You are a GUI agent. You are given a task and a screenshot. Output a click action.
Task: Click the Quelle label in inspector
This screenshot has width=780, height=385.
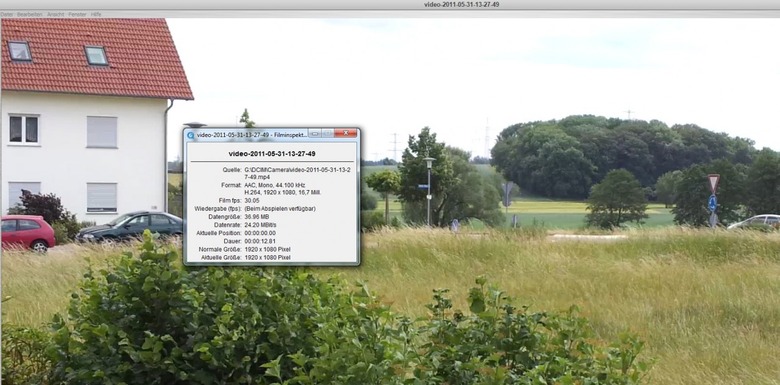232,170
